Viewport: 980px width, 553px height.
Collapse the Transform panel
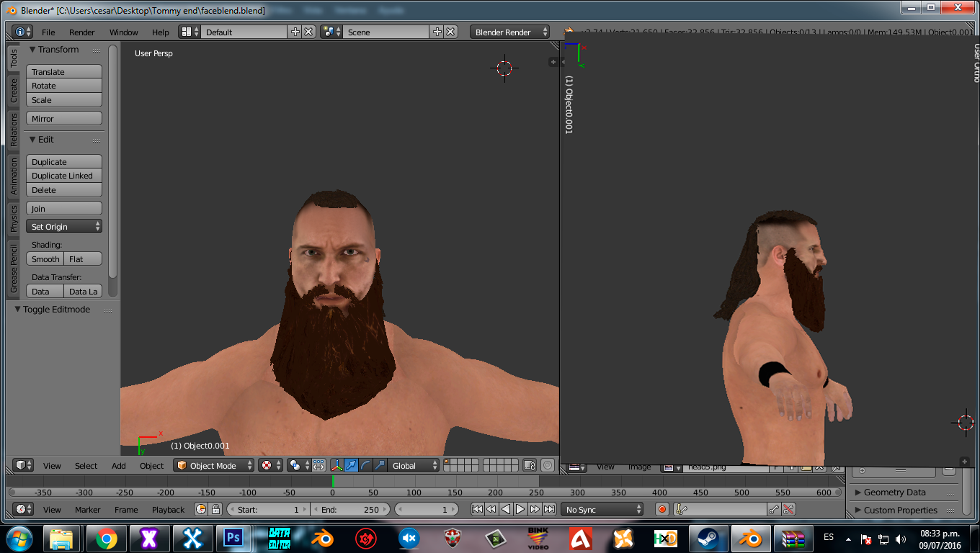click(32, 50)
